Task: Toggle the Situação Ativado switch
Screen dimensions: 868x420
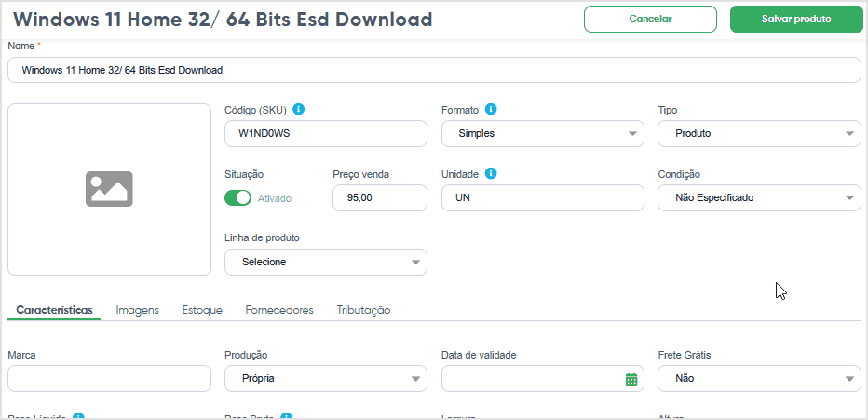Action: point(238,198)
